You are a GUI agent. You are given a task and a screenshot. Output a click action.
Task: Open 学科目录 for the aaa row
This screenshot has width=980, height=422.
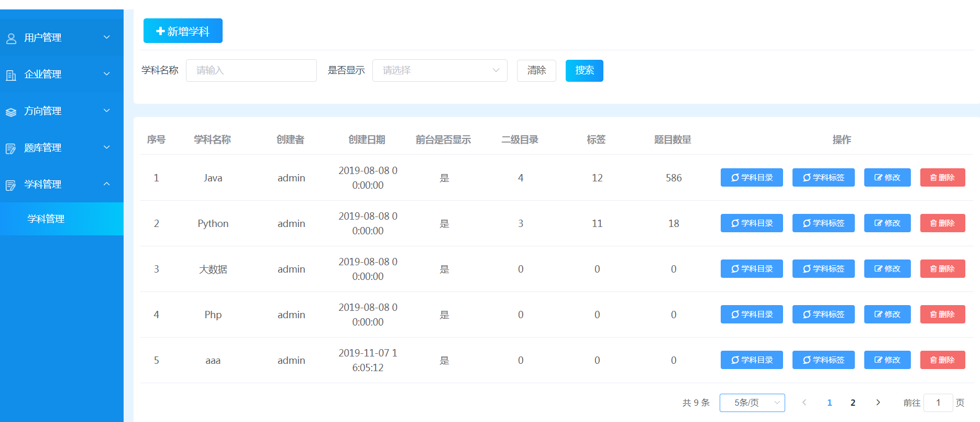click(752, 360)
